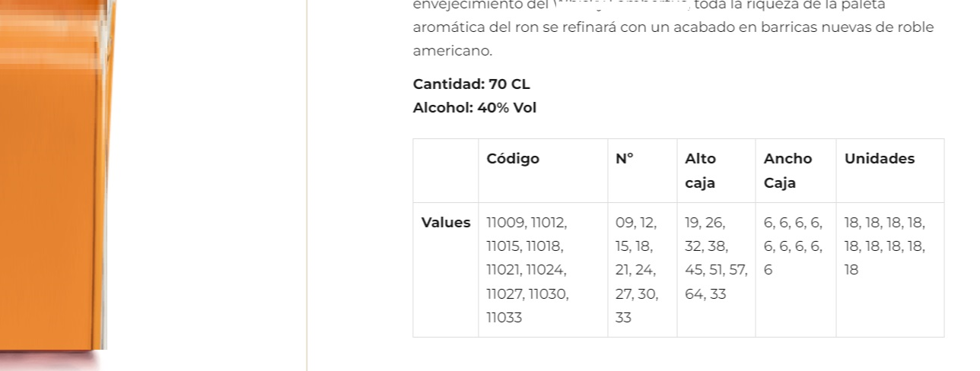
Task: Click the word americano in the description
Action: [453, 51]
